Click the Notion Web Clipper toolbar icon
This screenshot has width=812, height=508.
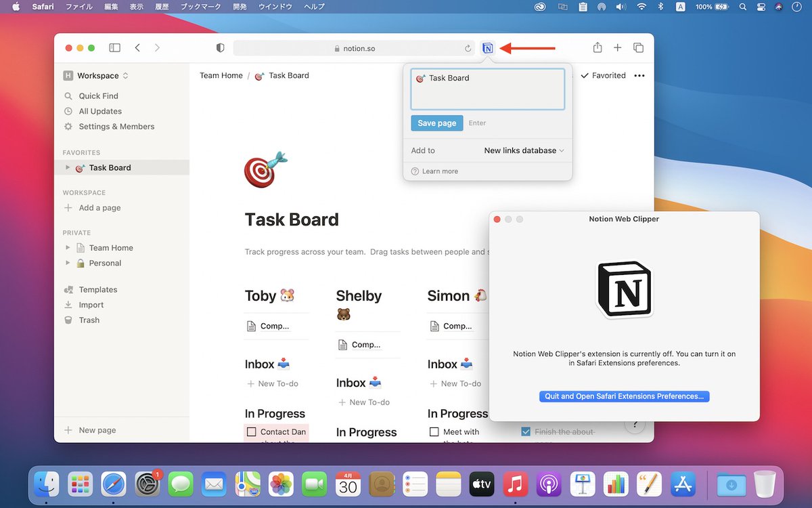488,48
